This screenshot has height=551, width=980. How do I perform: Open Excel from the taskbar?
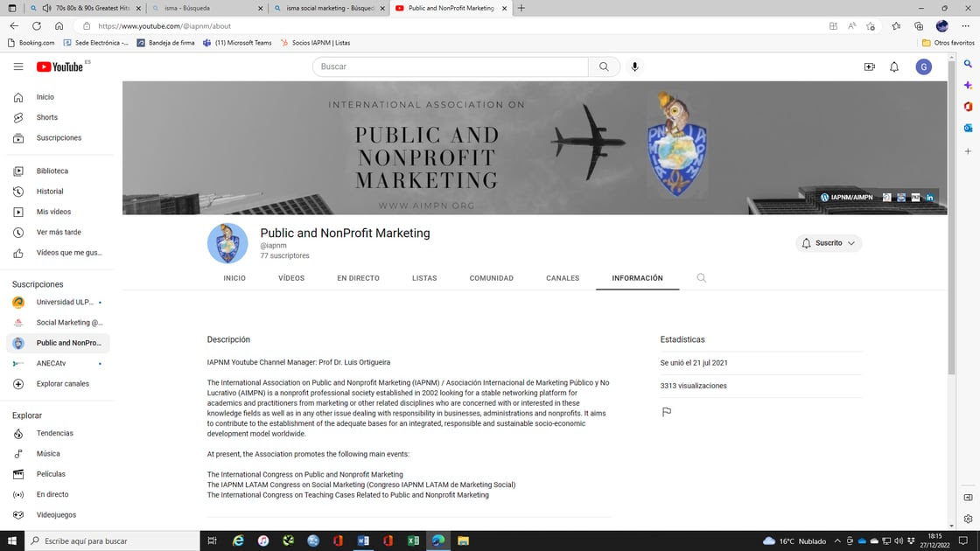click(x=413, y=541)
